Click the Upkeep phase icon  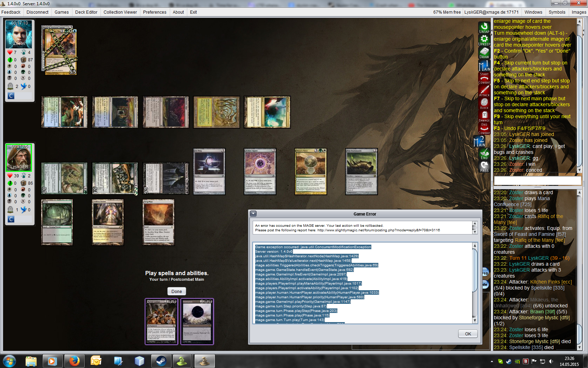point(484,40)
